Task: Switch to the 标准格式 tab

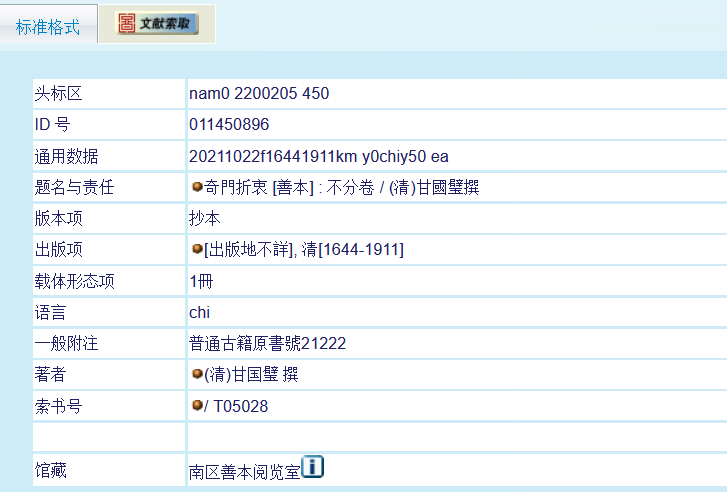Action: pos(48,27)
